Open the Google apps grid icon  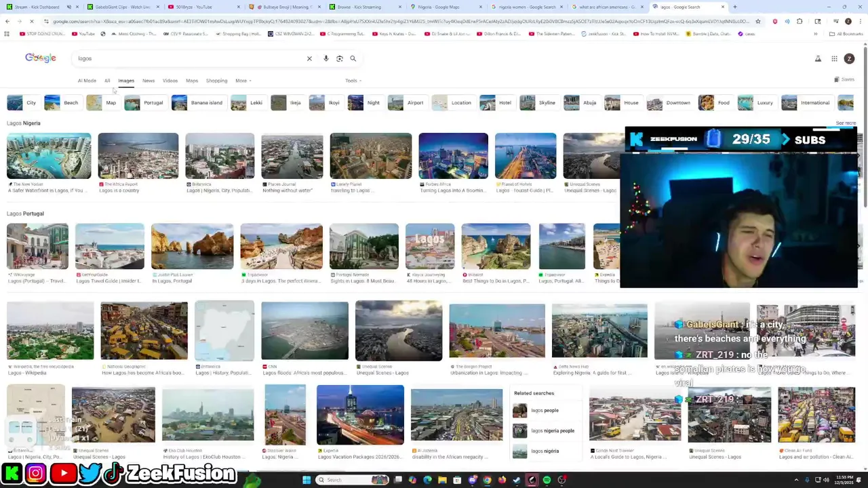834,59
